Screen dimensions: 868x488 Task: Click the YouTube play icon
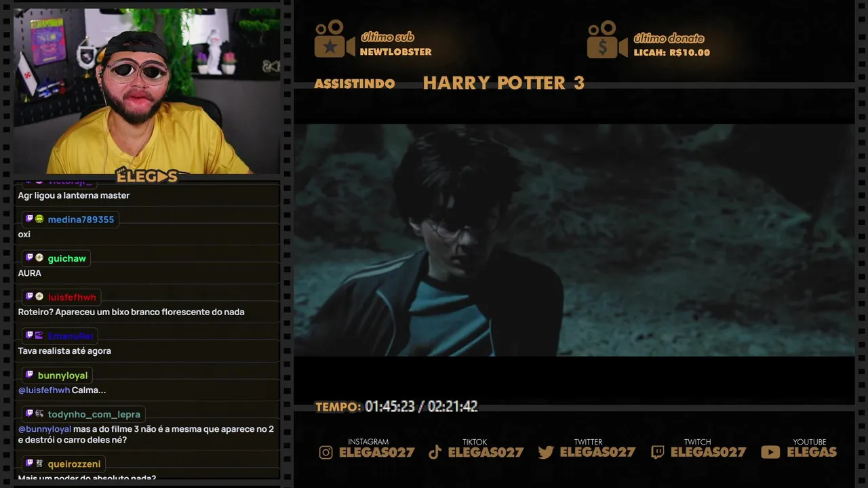pos(770,453)
